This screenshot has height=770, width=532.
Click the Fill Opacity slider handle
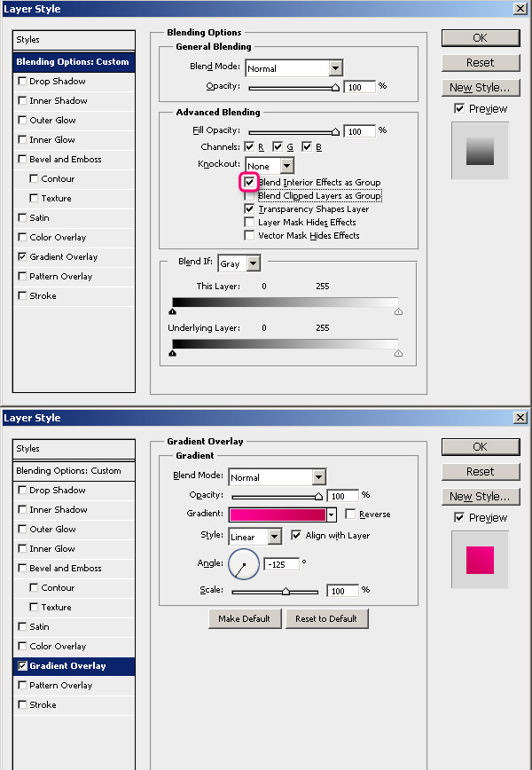pos(336,131)
